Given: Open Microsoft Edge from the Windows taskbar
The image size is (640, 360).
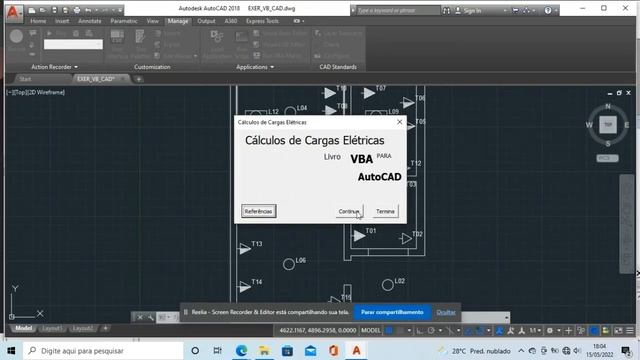Looking at the screenshot, I should point(241,351).
